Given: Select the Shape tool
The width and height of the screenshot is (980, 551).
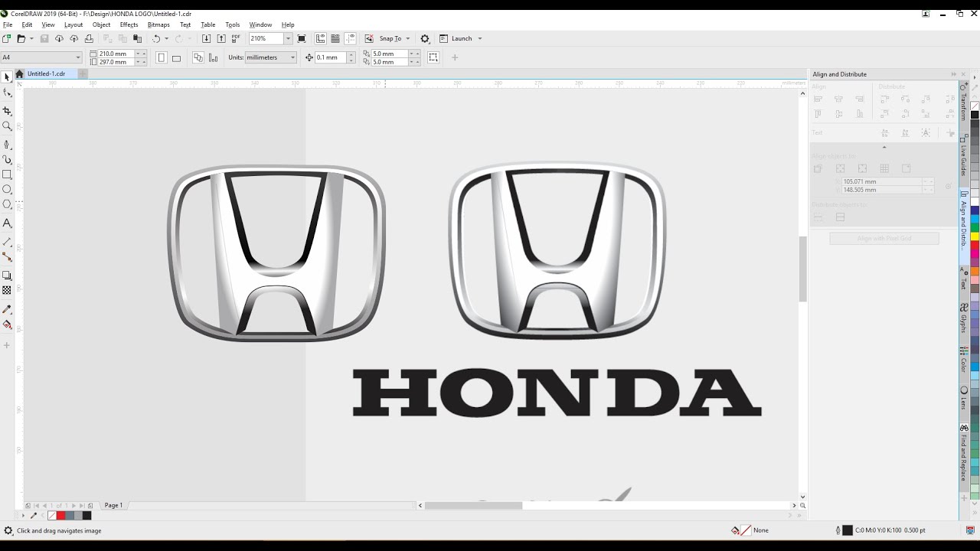Looking at the screenshot, I should click(7, 93).
